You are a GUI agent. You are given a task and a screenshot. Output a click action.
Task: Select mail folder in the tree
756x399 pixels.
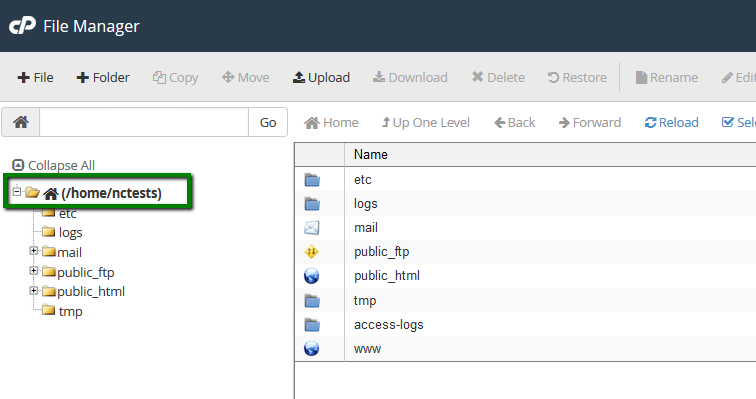click(x=69, y=253)
